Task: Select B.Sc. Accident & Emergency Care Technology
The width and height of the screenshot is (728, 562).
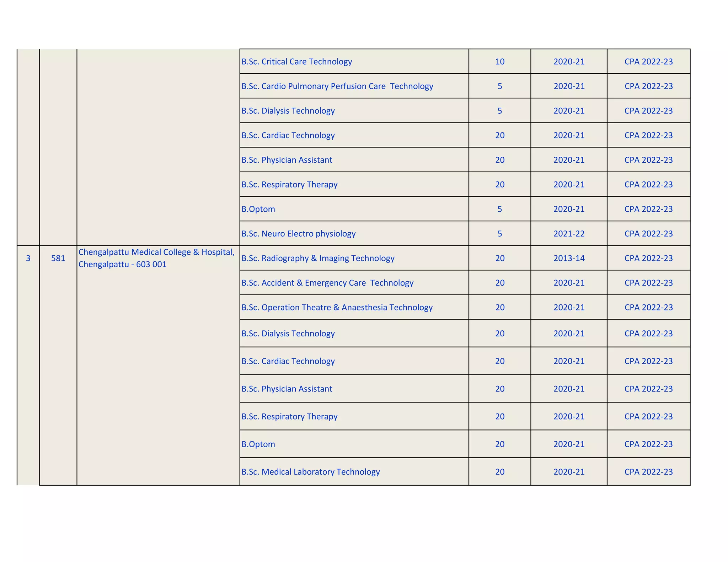Action: coord(327,283)
